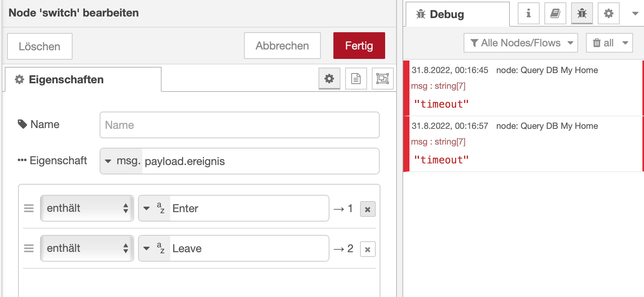Click the Eigenschaft label dots icon
The height and width of the screenshot is (297, 644).
click(x=22, y=160)
